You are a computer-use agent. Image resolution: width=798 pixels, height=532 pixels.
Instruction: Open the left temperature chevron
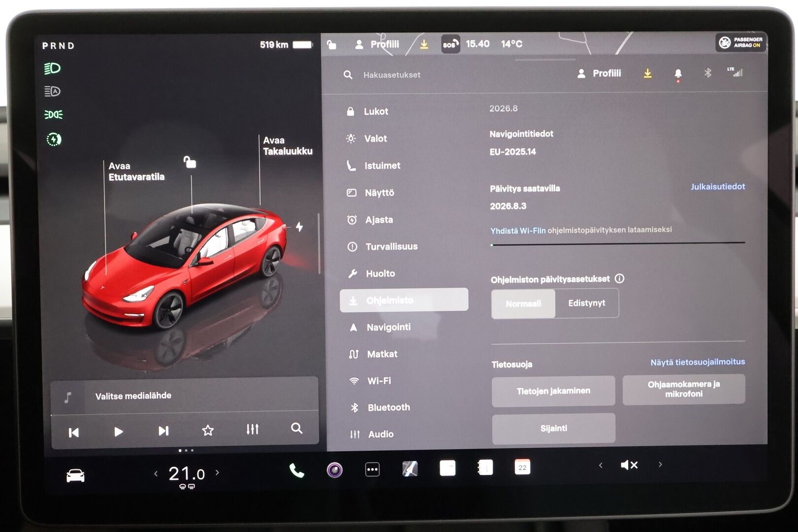click(x=156, y=473)
